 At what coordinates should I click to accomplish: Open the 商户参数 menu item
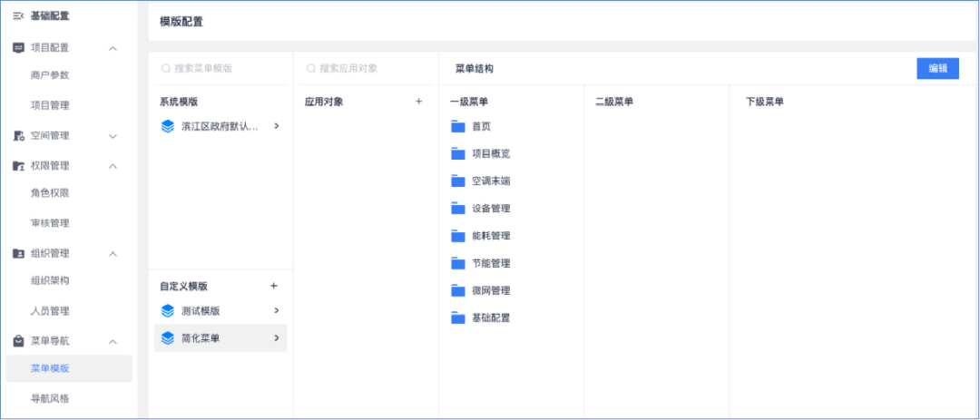(50, 75)
